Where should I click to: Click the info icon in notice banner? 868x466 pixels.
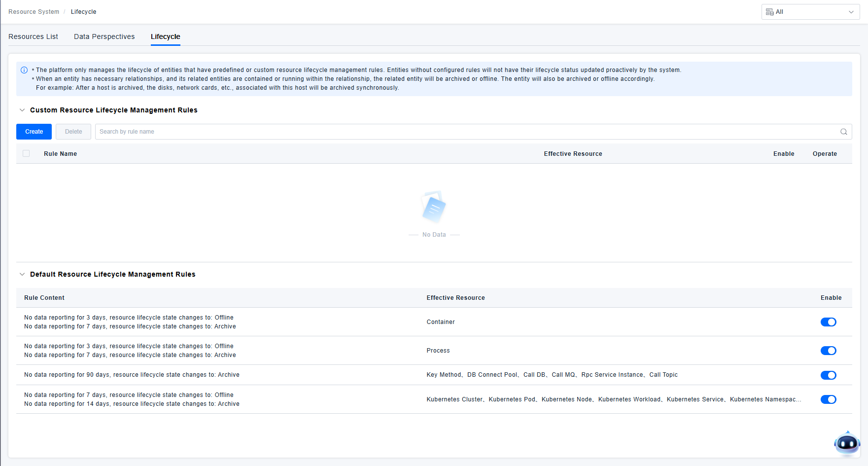(x=24, y=70)
